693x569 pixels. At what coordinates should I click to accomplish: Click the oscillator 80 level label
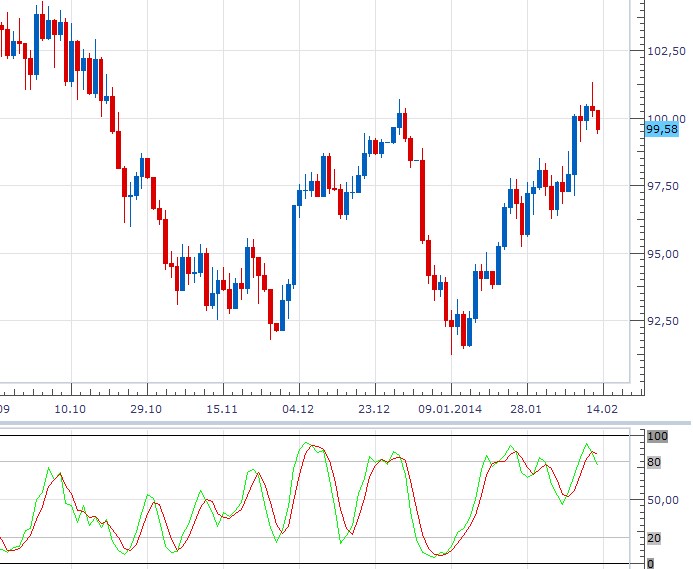pos(654,462)
